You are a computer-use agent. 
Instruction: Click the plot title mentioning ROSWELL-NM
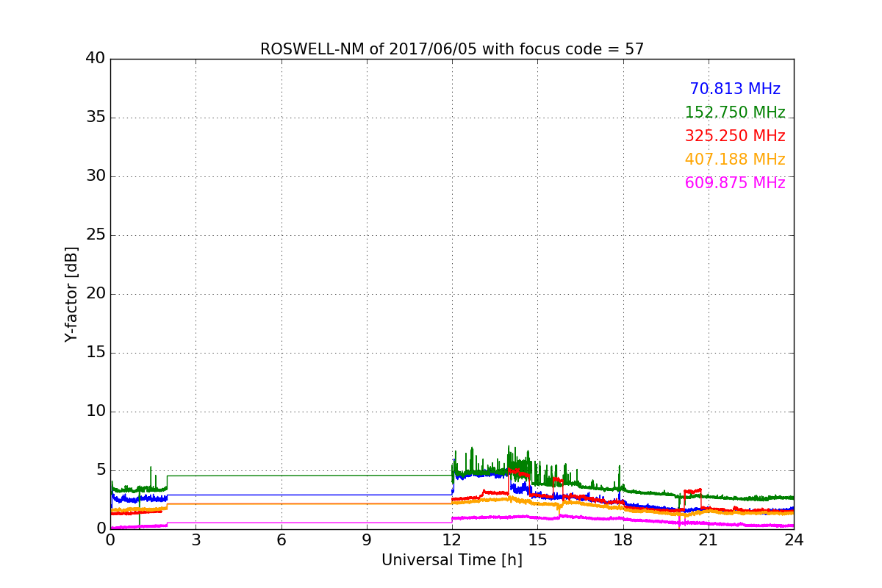[x=452, y=49]
